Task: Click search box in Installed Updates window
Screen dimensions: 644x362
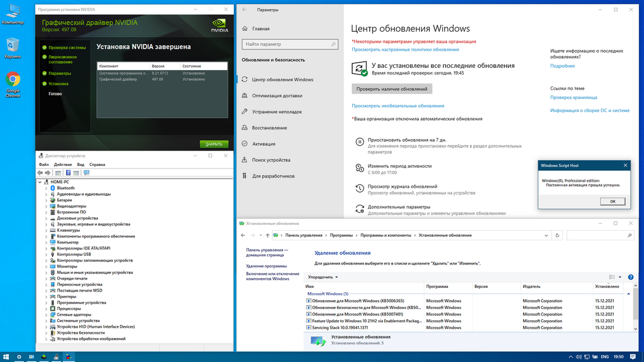Action: tap(600, 235)
